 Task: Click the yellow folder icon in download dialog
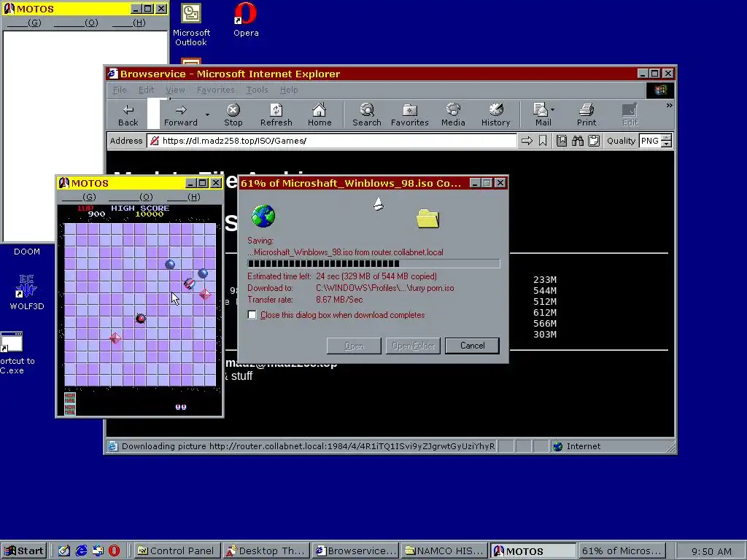point(427,219)
